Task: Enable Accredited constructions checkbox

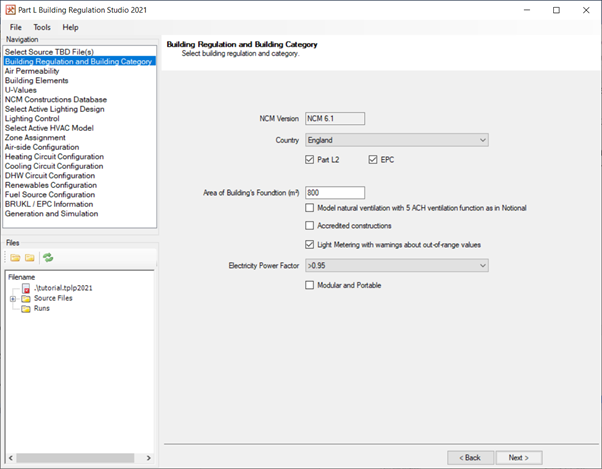Action: tap(309, 226)
